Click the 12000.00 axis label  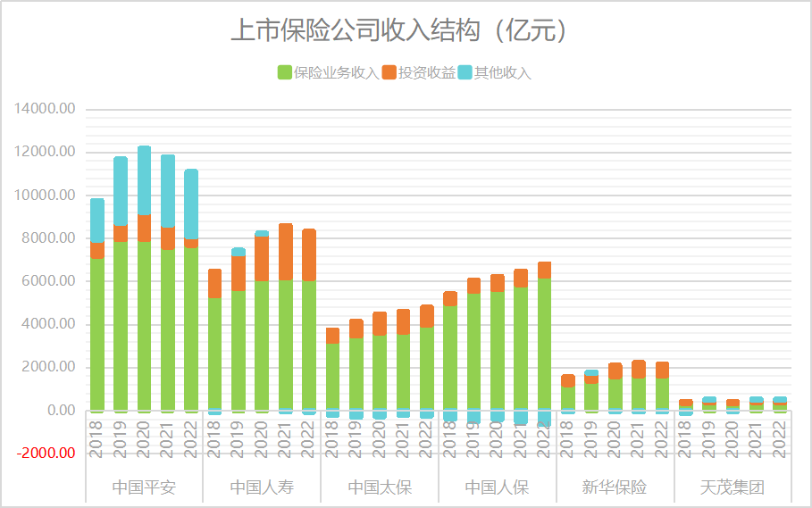point(45,152)
